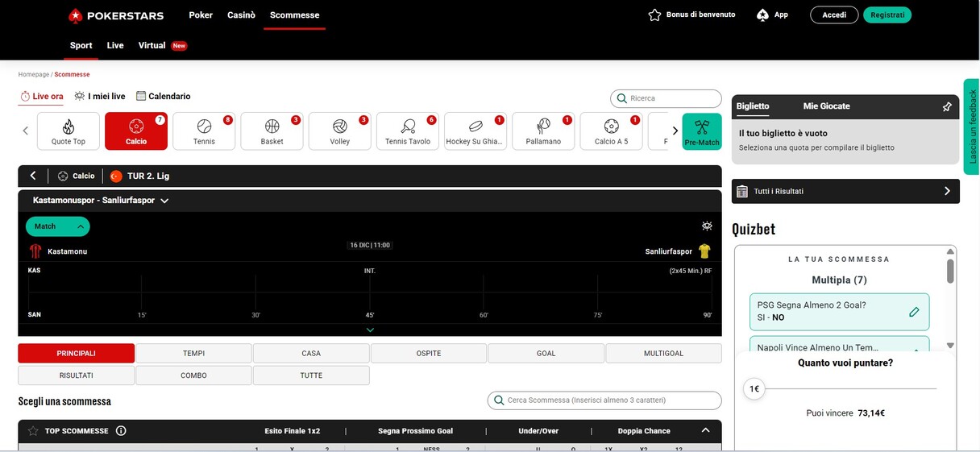Choose the Calcio A 5 tile

click(x=611, y=131)
